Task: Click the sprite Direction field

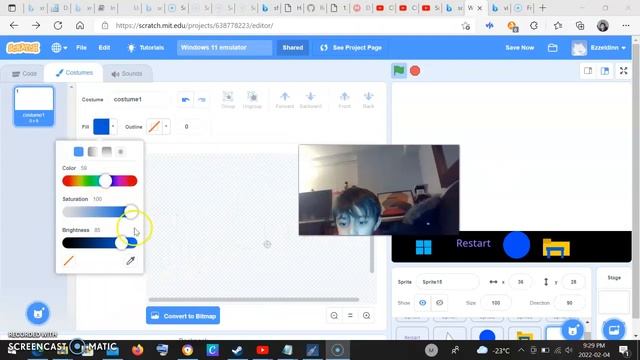Action: click(x=569, y=303)
